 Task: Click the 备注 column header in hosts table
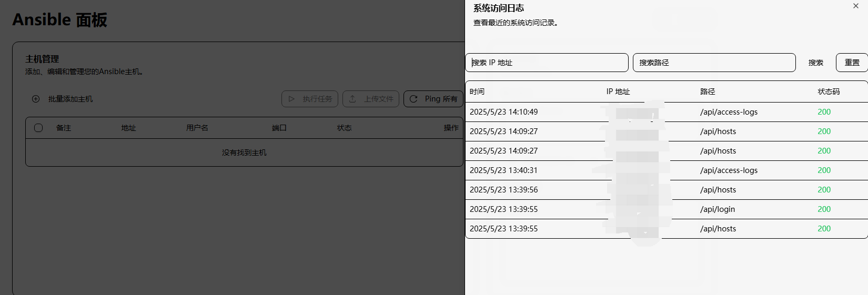coord(64,128)
